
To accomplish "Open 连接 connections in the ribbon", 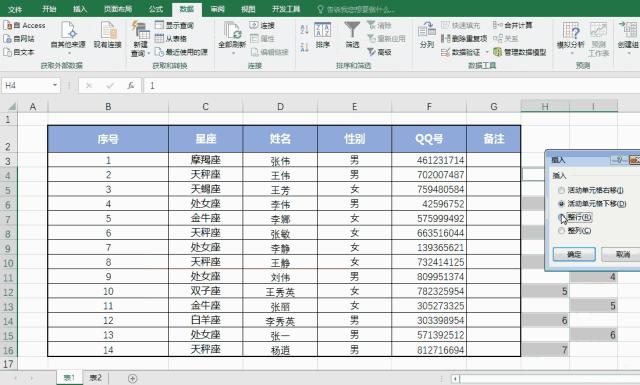I will (262, 25).
